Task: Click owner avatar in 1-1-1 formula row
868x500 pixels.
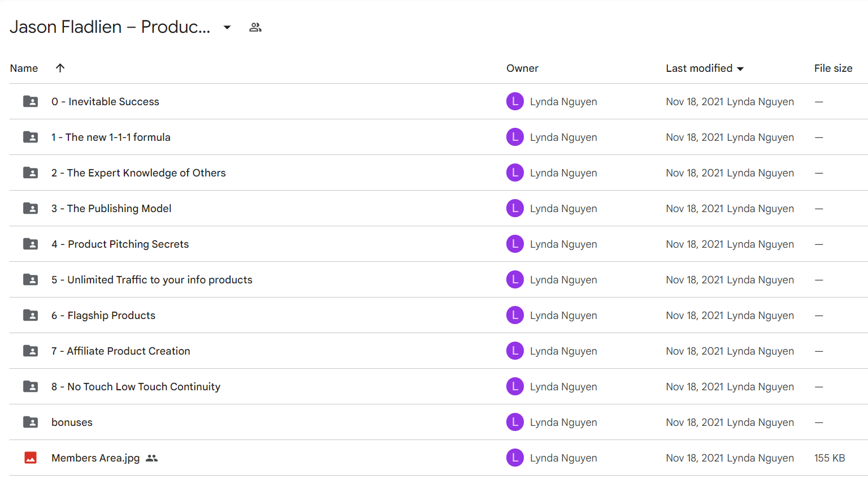Action: point(515,137)
